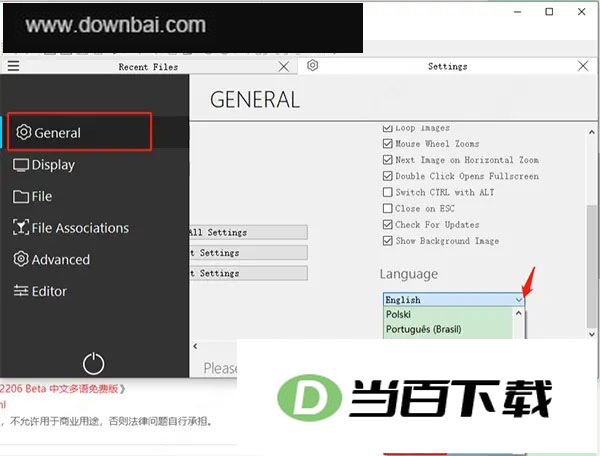Toggle the Loop Images checkbox
The image size is (600, 456).
click(x=388, y=128)
